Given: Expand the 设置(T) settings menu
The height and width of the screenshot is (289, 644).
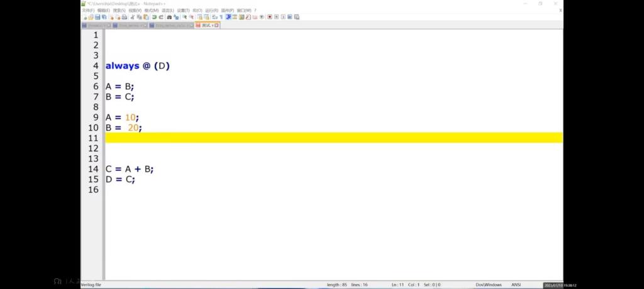Looking at the screenshot, I should [x=183, y=10].
